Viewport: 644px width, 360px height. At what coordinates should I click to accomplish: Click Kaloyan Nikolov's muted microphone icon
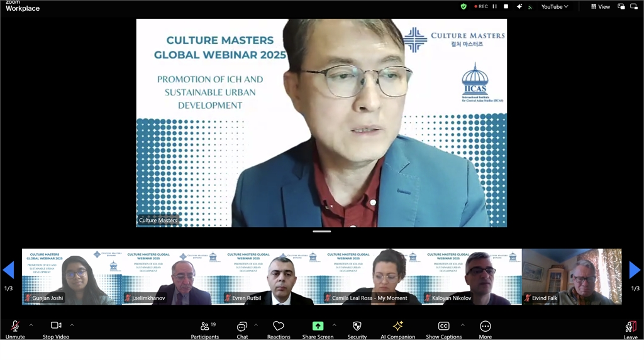tap(428, 298)
